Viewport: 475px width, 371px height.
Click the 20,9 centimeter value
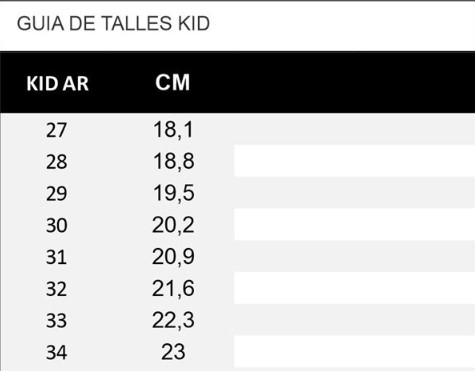[173, 257]
